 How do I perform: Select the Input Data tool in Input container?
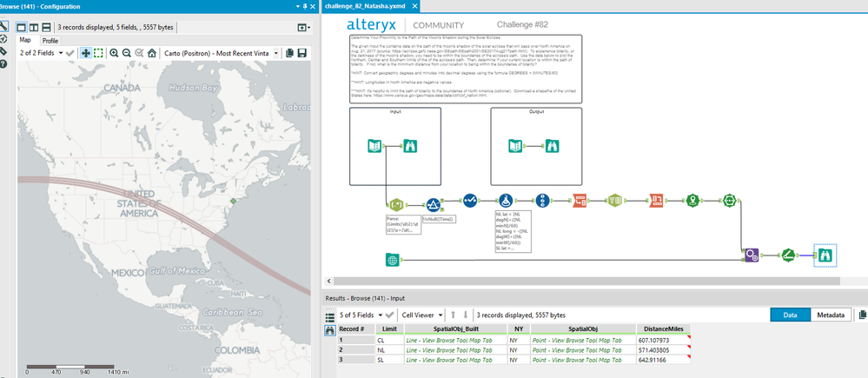[374, 146]
